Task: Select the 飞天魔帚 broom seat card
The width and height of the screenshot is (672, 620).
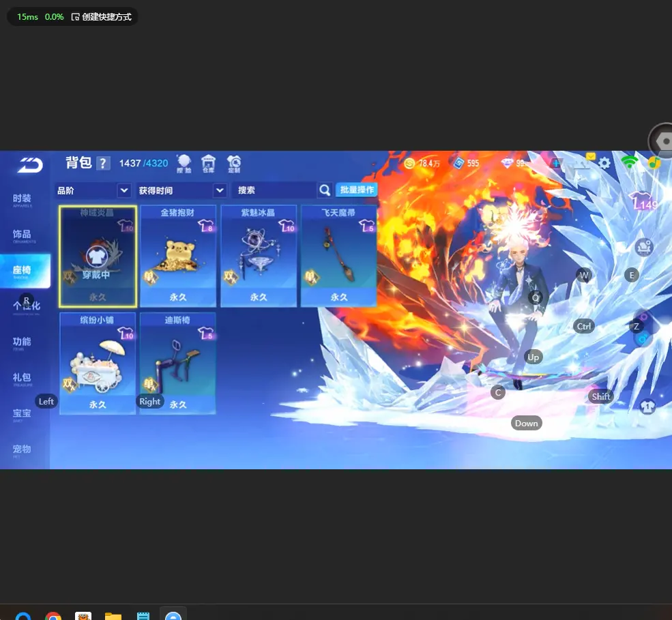Action: pyautogui.click(x=338, y=256)
